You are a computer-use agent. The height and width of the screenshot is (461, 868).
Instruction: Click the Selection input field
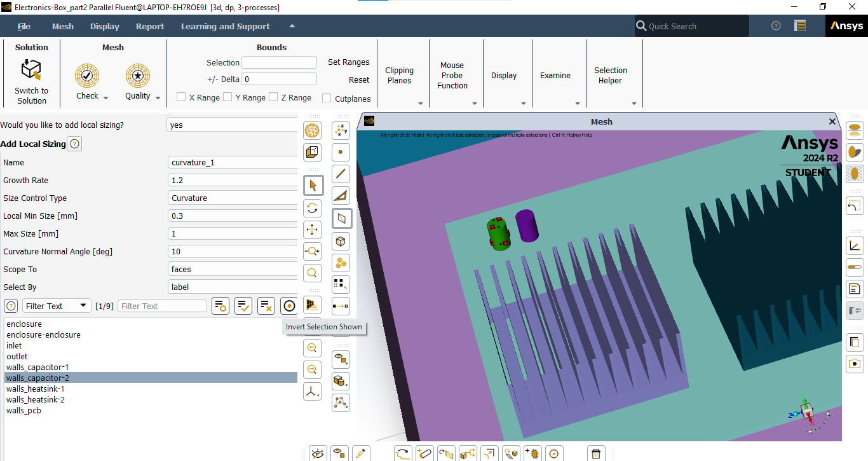(x=279, y=62)
